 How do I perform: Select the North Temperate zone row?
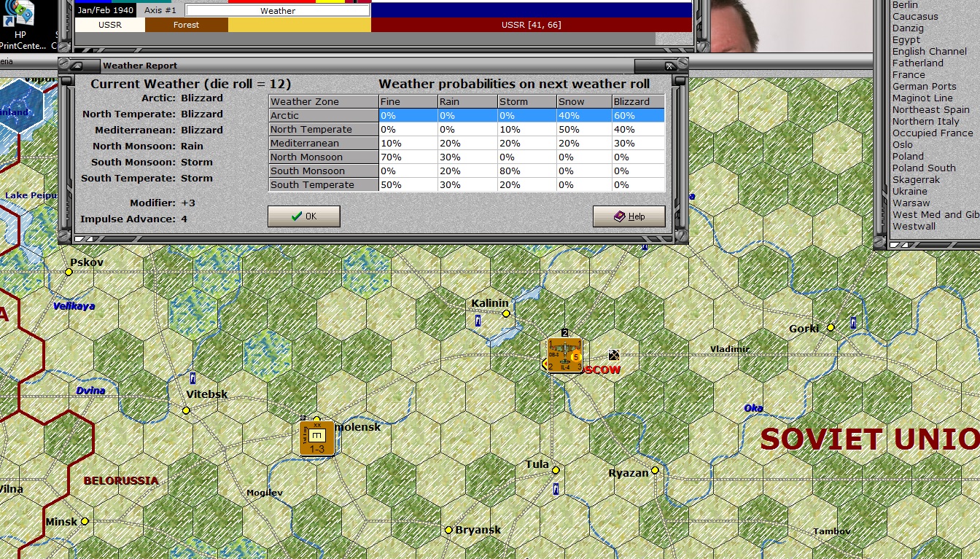tap(467, 129)
